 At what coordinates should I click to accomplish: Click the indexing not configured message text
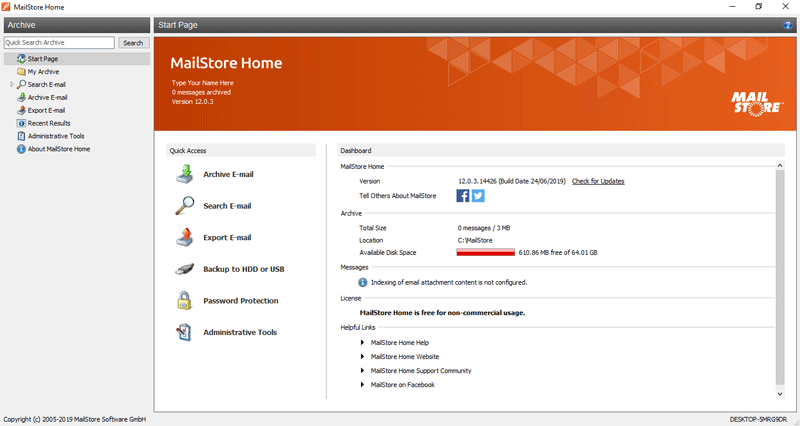(x=449, y=282)
